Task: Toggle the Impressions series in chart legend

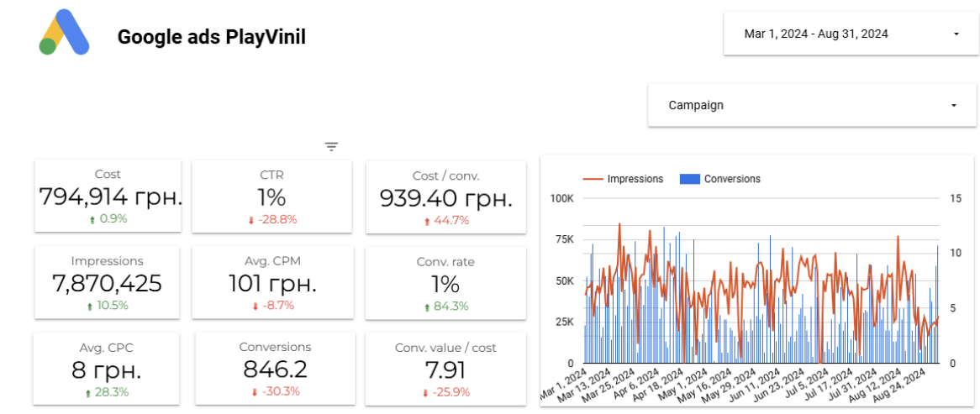Action: click(x=623, y=179)
